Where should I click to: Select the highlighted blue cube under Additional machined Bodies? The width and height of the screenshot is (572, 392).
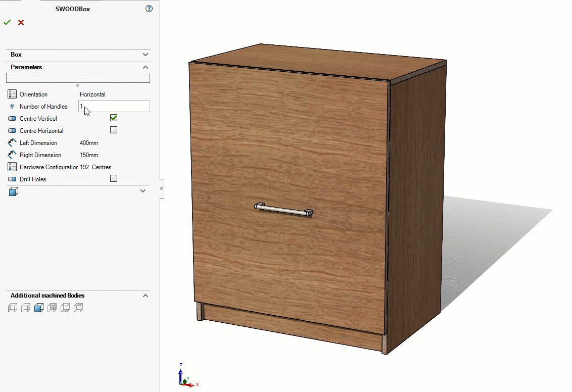[x=38, y=307]
